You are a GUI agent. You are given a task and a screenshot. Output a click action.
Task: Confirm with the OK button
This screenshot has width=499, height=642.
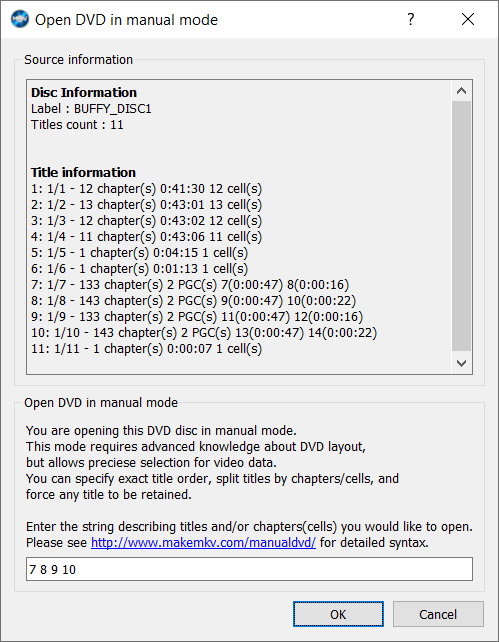[x=338, y=614]
